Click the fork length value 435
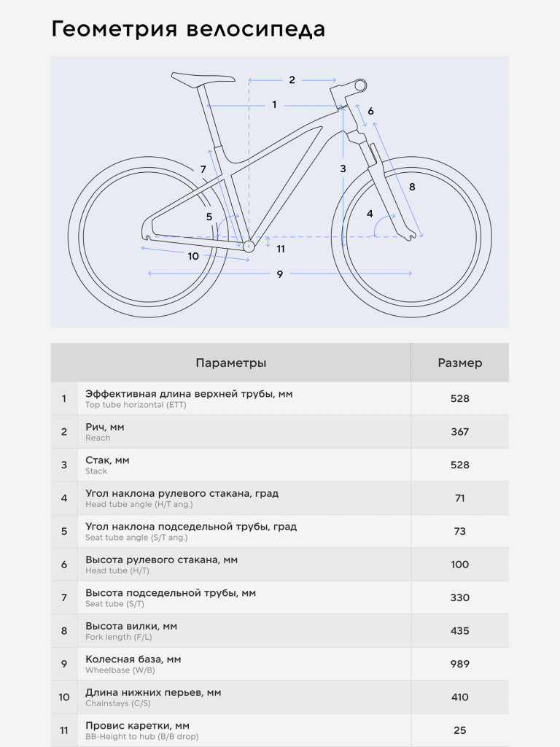 click(x=459, y=631)
